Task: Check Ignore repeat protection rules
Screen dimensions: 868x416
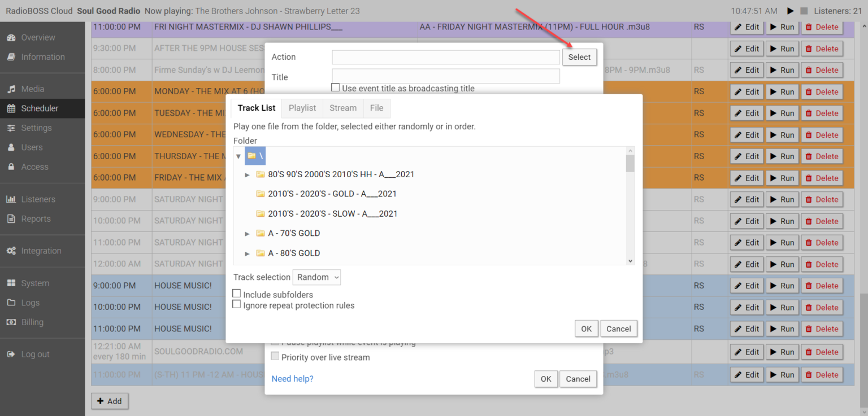Action: (237, 305)
